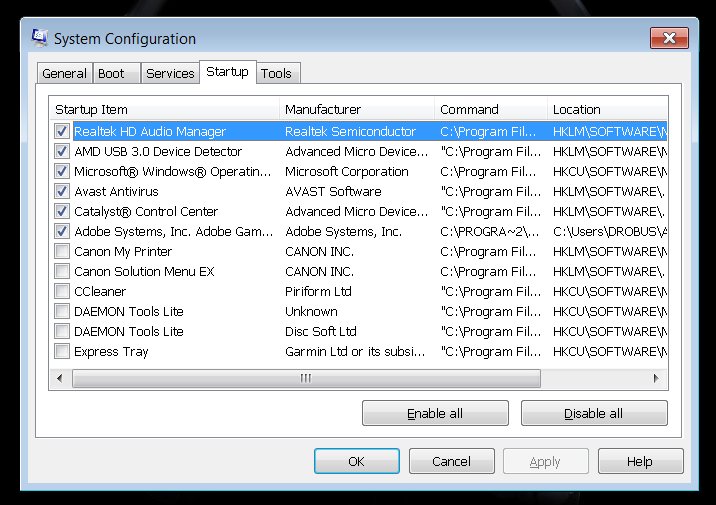Click the Apply button
The width and height of the screenshot is (716, 505).
[546, 461]
